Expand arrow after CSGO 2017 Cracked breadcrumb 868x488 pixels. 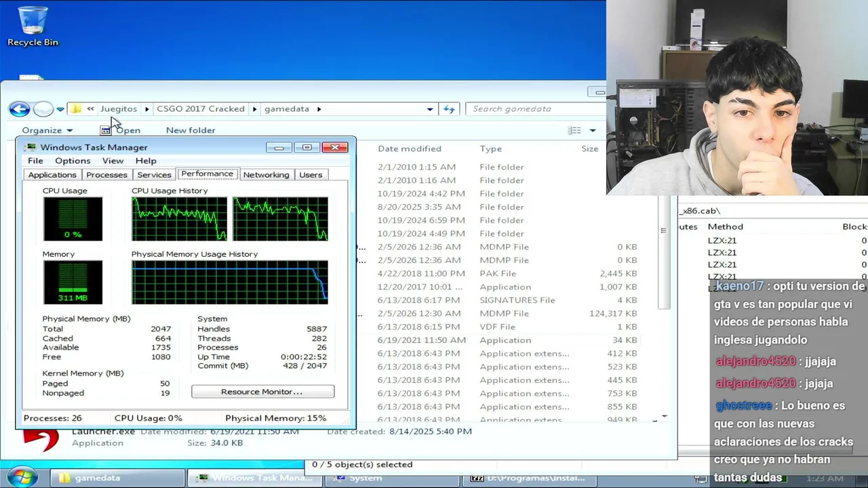pyautogui.click(x=255, y=108)
